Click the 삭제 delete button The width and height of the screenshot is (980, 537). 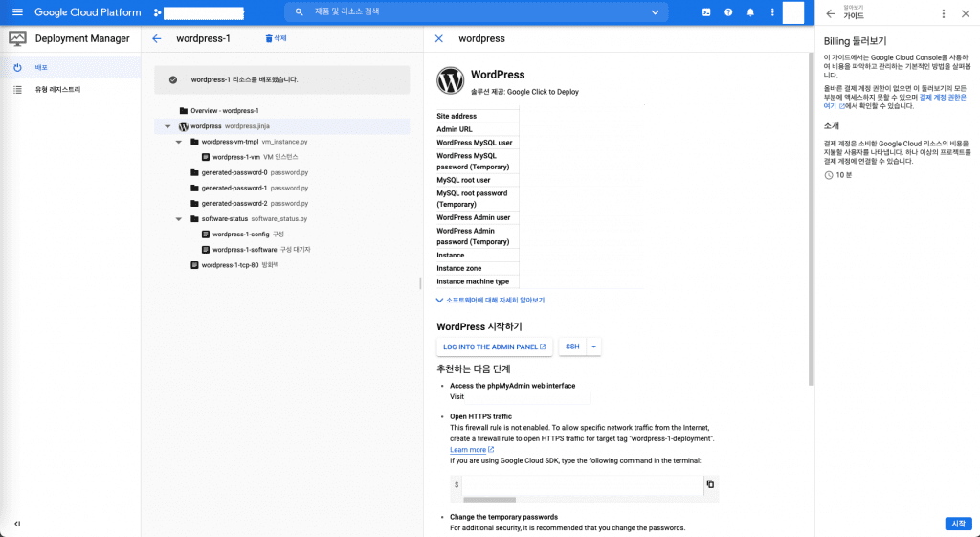coord(276,38)
